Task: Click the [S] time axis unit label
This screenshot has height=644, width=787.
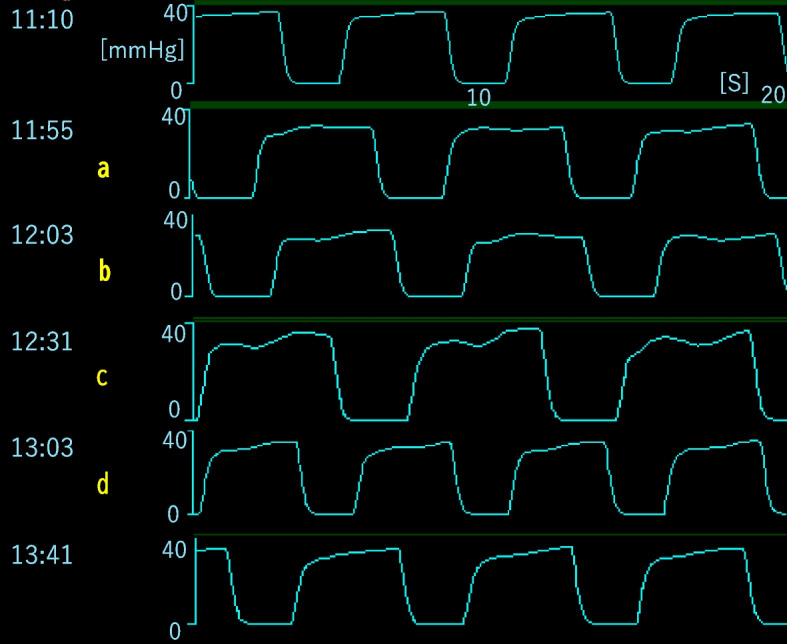Action: click(734, 82)
